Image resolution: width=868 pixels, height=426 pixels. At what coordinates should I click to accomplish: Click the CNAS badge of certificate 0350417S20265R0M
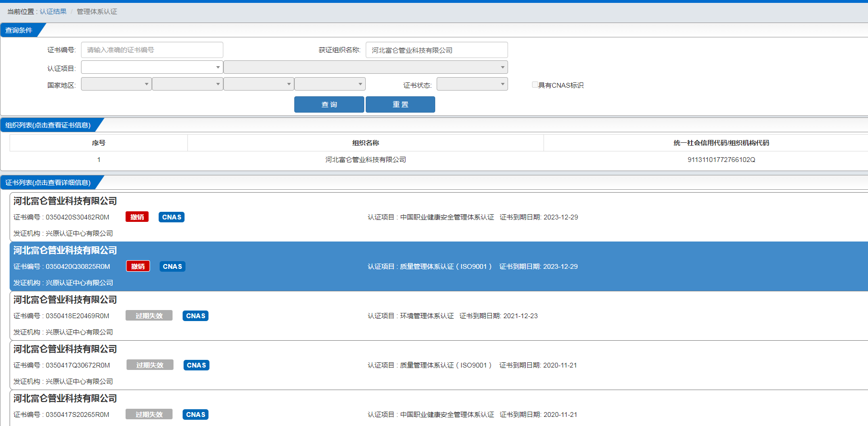(x=196, y=414)
